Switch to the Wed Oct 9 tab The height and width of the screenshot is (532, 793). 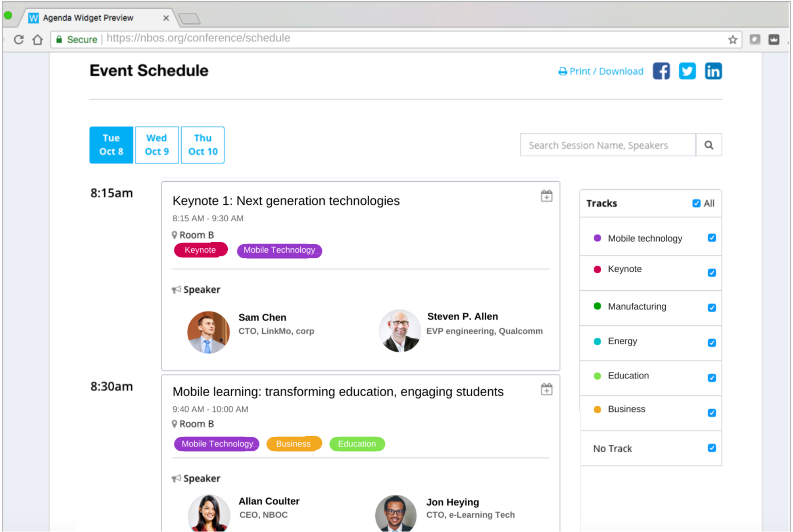[x=157, y=145]
